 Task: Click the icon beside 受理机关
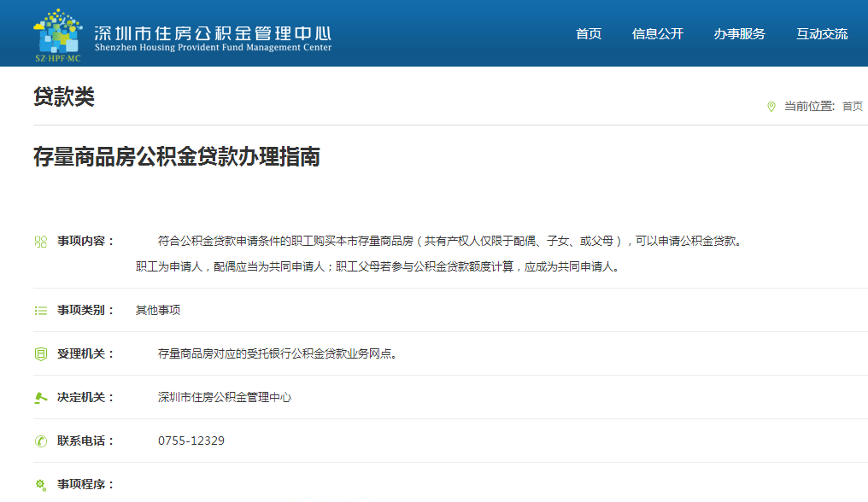click(x=41, y=353)
